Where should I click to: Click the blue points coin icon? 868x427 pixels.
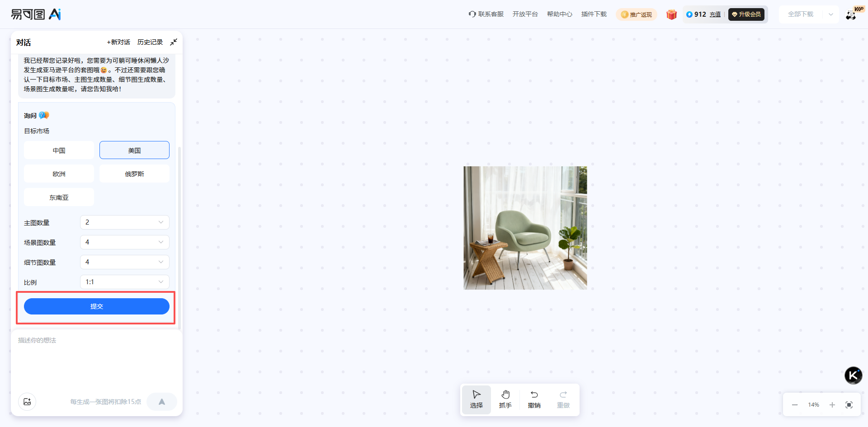(689, 14)
